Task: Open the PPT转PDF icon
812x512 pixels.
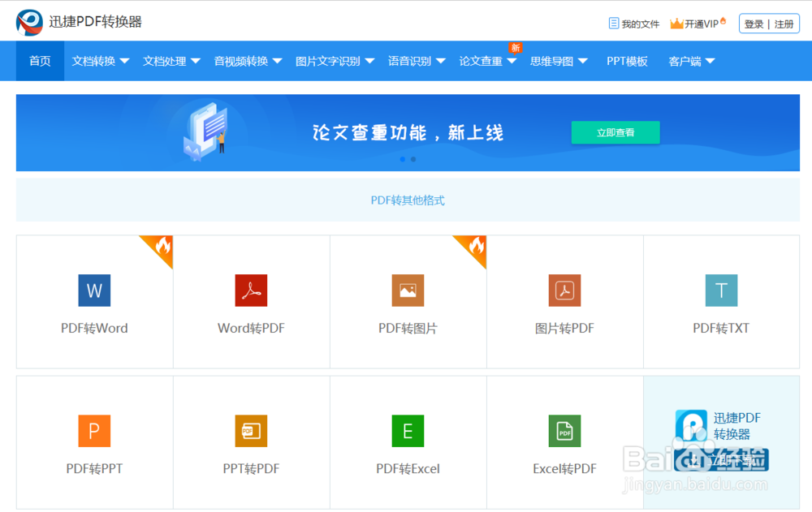Action: point(251,431)
